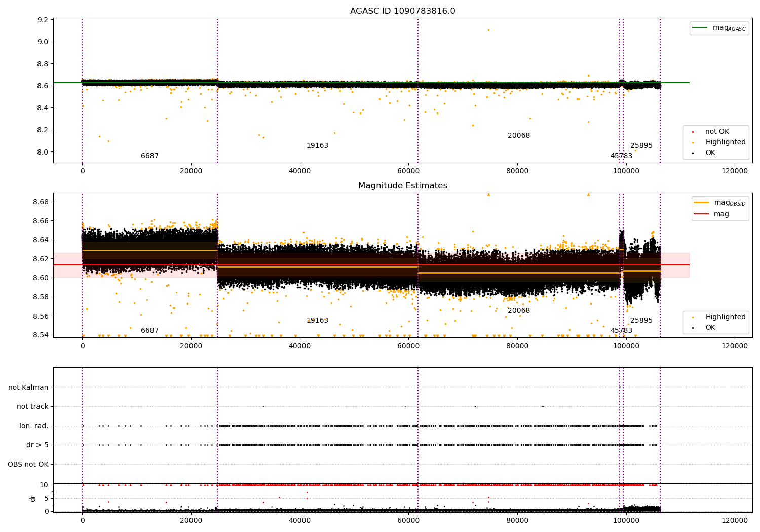Image resolution: width=760 pixels, height=532 pixels.
Task: Click the rotated "dr" axis label
Action: (33, 498)
